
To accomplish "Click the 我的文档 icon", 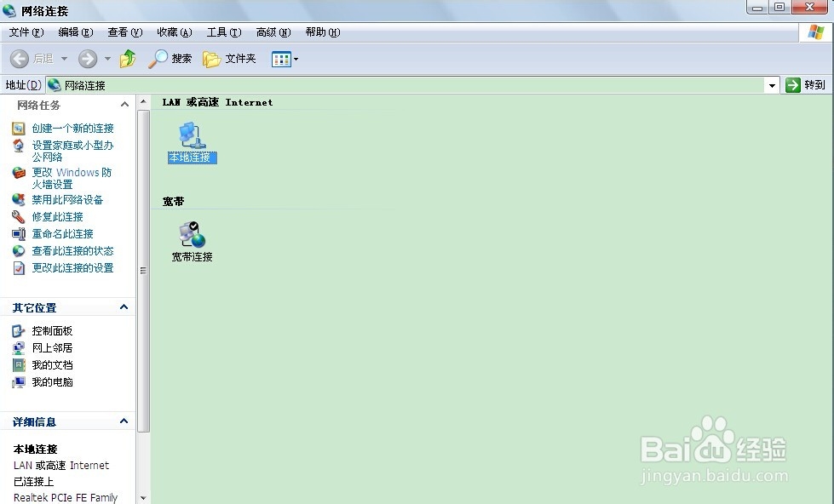I will coord(19,365).
